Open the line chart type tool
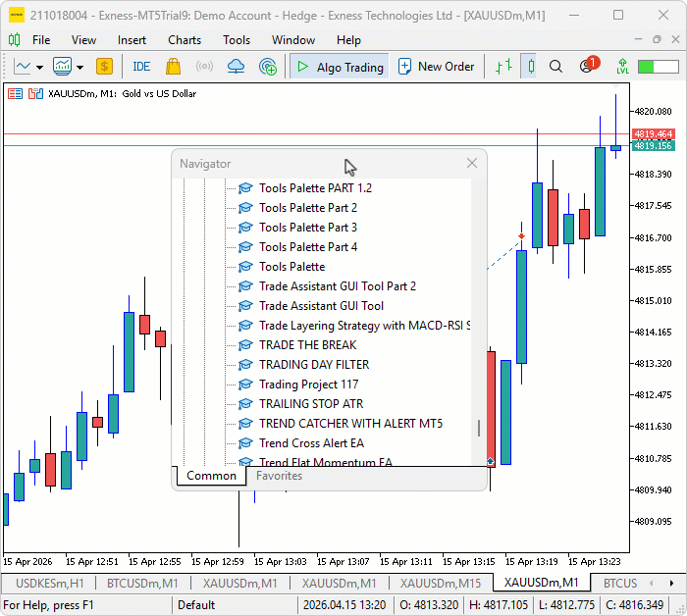 pos(23,67)
